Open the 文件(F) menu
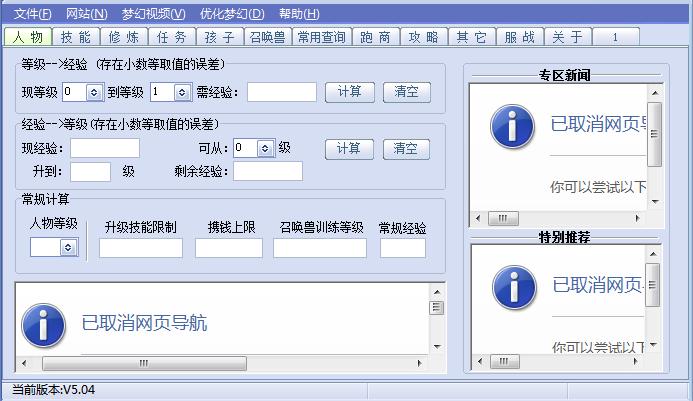This screenshot has width=693, height=401. pyautogui.click(x=33, y=14)
